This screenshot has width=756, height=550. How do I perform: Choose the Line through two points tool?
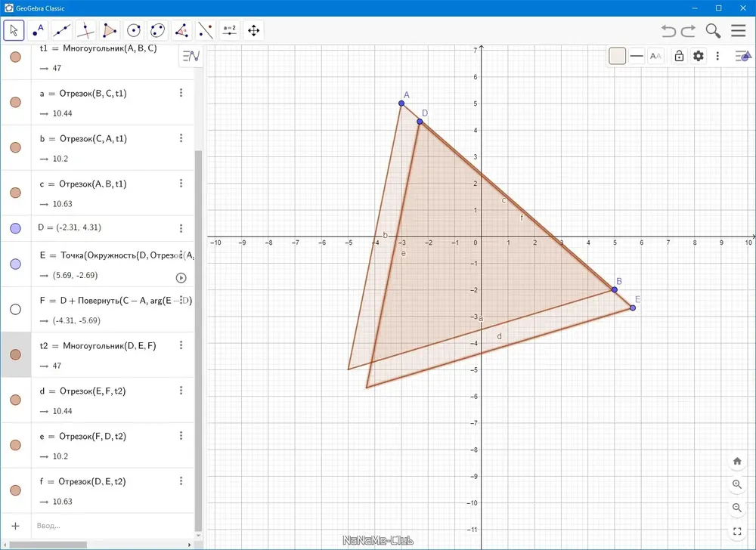tap(62, 30)
